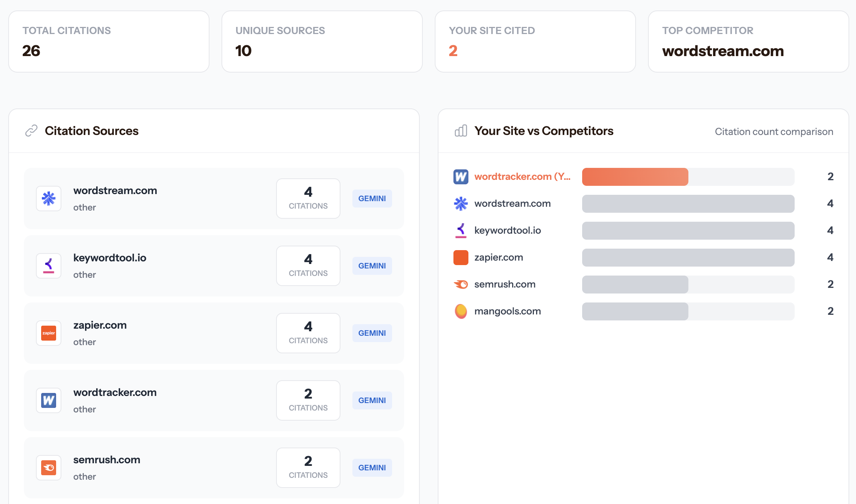Click the GEMINI badge on zapier.com row
Image resolution: width=856 pixels, height=504 pixels.
pos(372,333)
